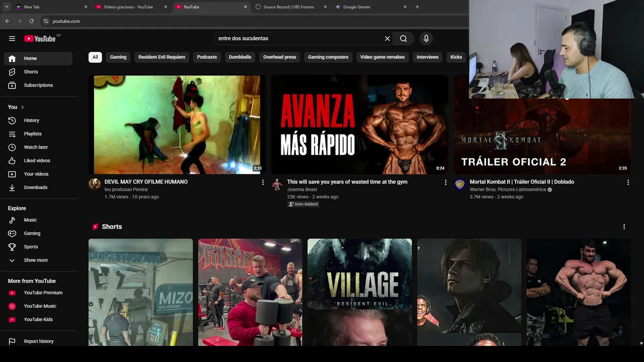644x362 pixels.
Task: Open Shorts from the sidebar
Action: click(38, 72)
